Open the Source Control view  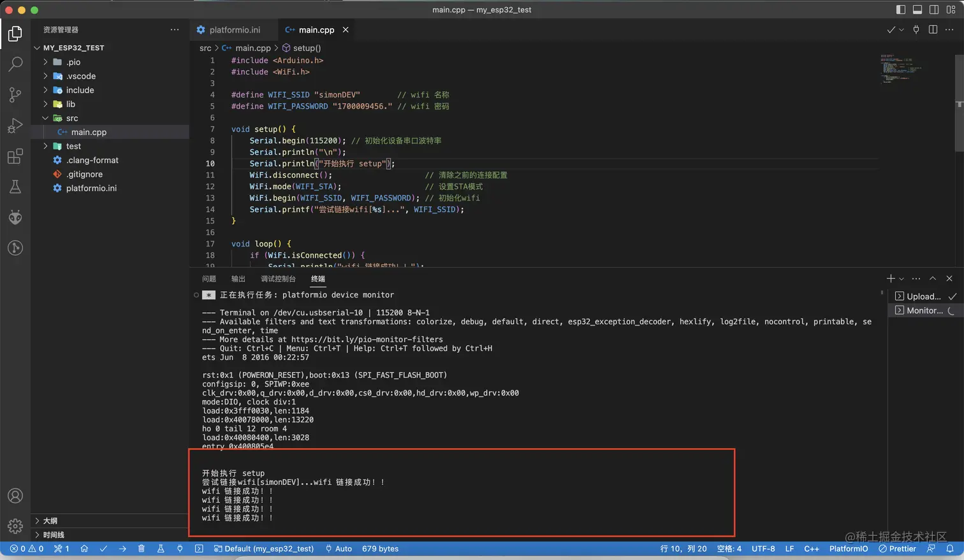pos(15,95)
